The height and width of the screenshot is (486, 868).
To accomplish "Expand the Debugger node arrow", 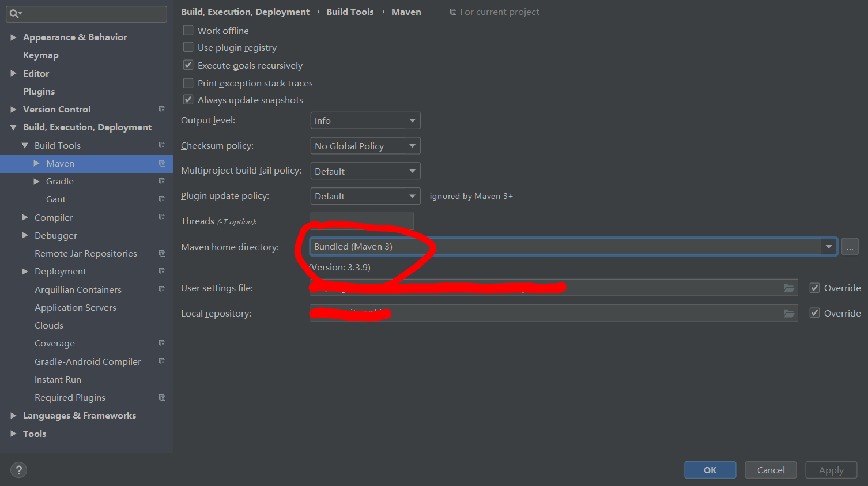I will point(25,235).
